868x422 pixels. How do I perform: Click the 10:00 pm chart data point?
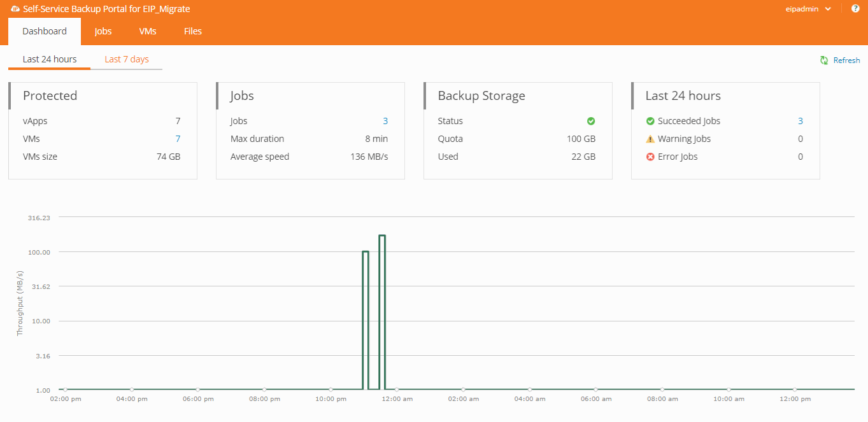(x=331, y=390)
